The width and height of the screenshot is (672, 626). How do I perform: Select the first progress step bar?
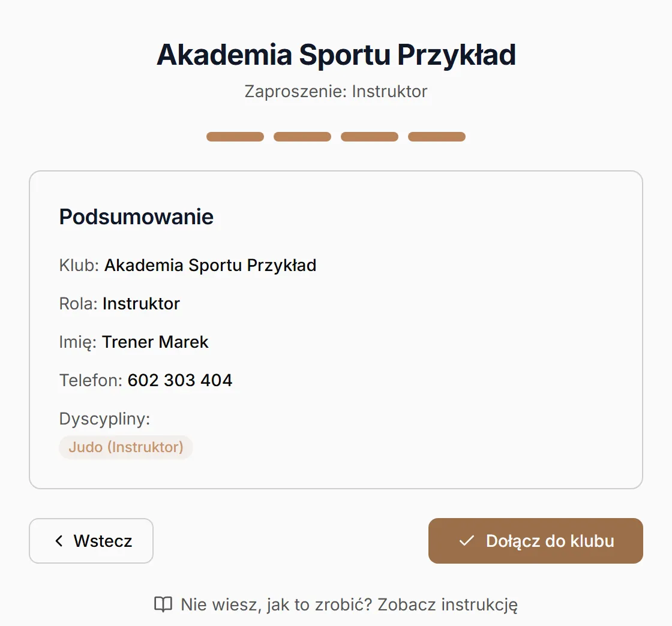(235, 137)
